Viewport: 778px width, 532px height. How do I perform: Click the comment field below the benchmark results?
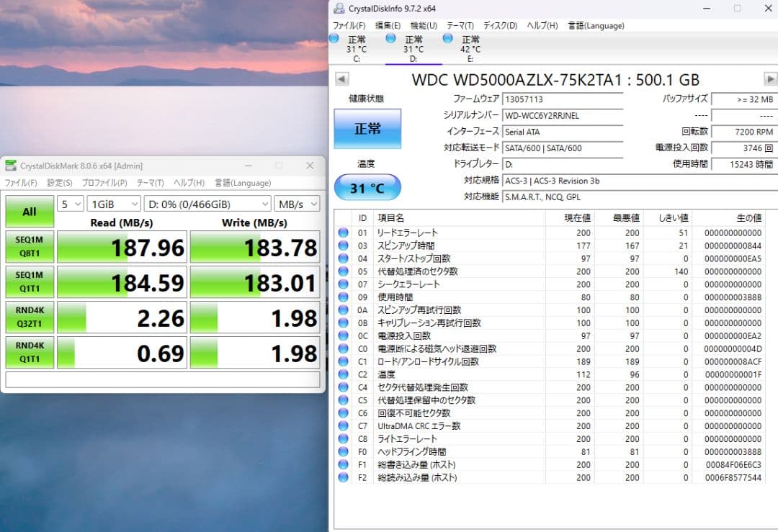pos(162,379)
